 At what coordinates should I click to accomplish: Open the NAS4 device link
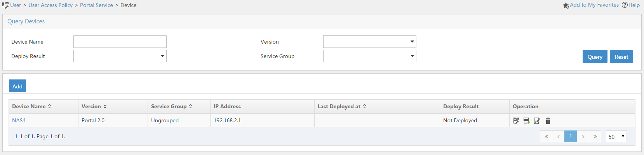19,120
